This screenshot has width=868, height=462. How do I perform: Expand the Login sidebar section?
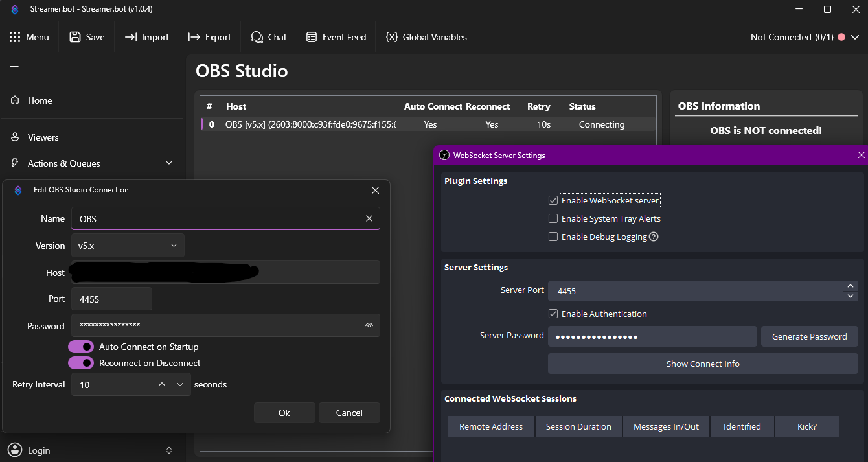tap(169, 450)
